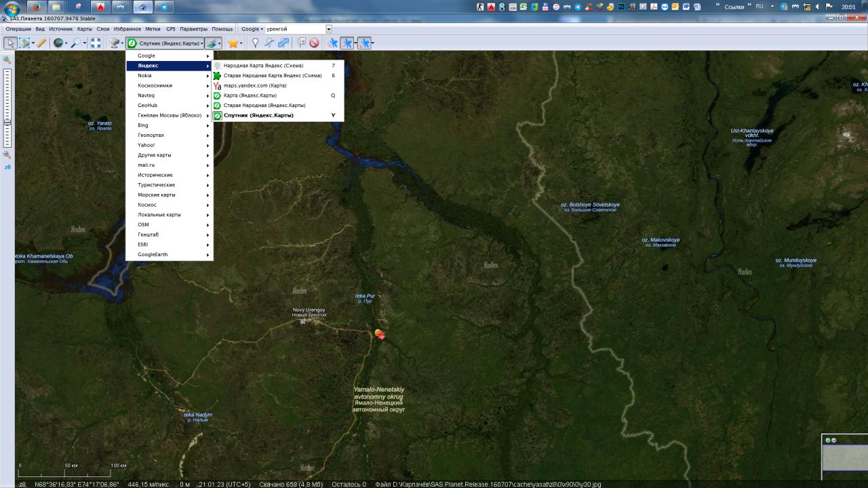
Task: Click the globe go-to icon
Action: pos(58,43)
